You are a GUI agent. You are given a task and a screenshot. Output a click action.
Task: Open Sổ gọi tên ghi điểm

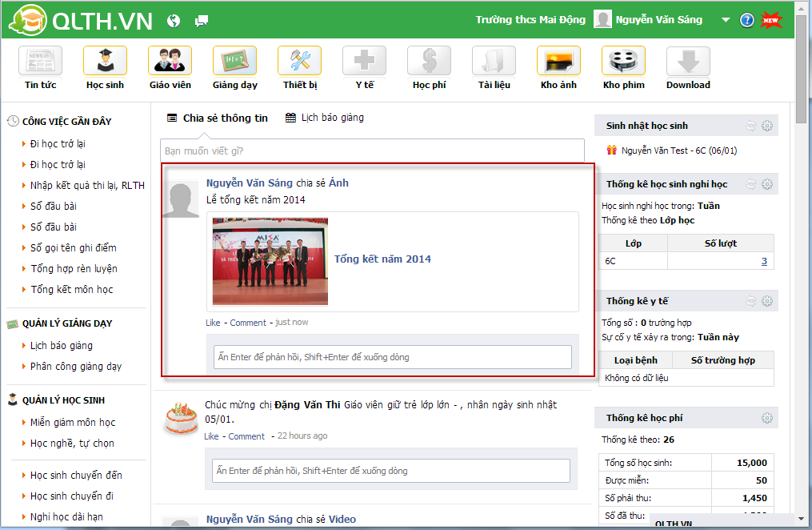click(73, 248)
